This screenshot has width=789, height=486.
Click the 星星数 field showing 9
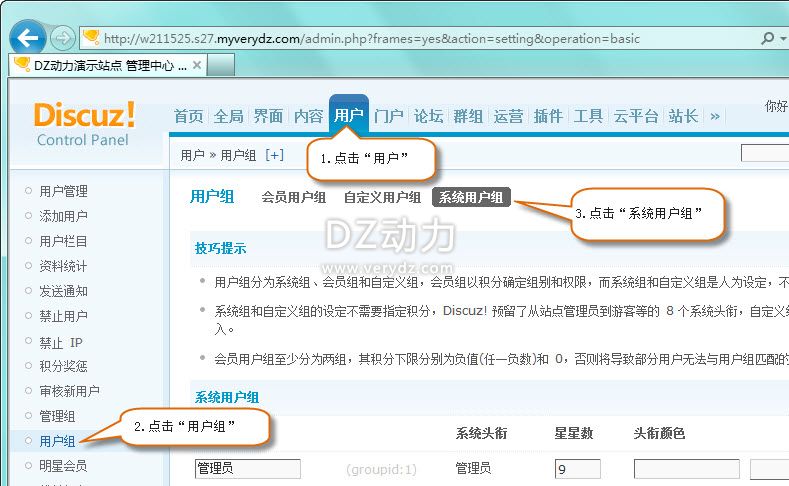click(x=577, y=468)
